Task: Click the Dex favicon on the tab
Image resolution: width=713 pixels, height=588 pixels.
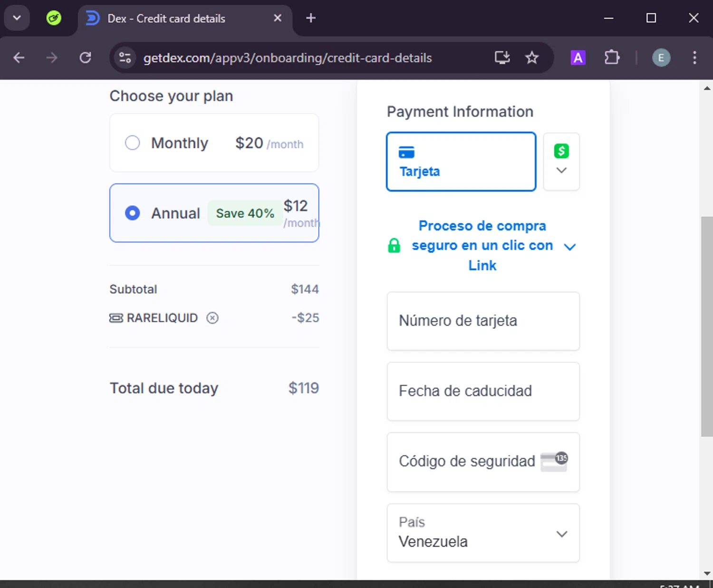Action: pos(93,18)
